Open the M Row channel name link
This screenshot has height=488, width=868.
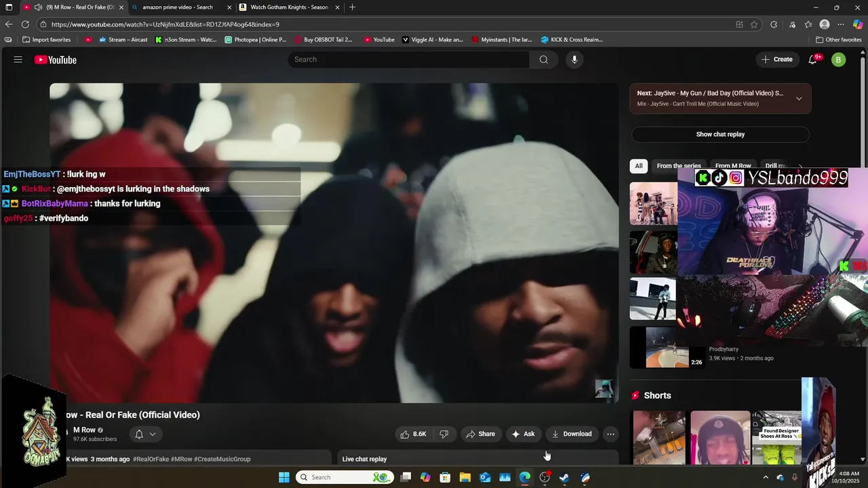(84, 430)
